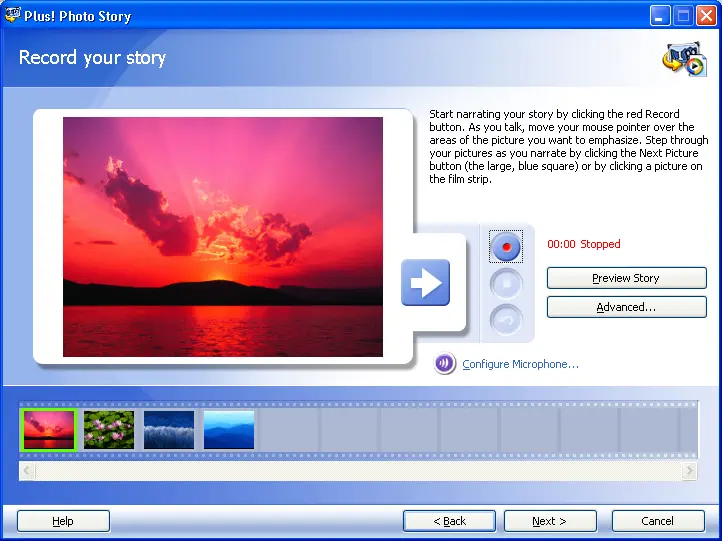
Task: Click the Cancel button
Action: [x=657, y=521]
